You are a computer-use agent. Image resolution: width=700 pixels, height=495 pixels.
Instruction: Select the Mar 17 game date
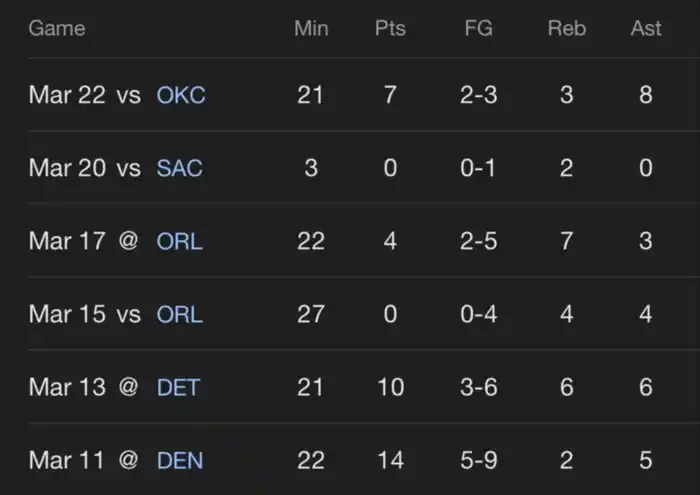pyautogui.click(x=67, y=241)
